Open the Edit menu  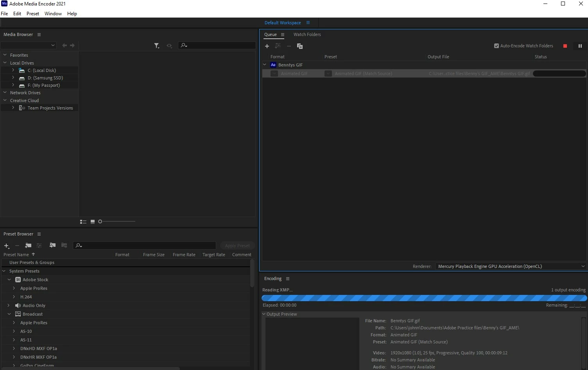[17, 13]
